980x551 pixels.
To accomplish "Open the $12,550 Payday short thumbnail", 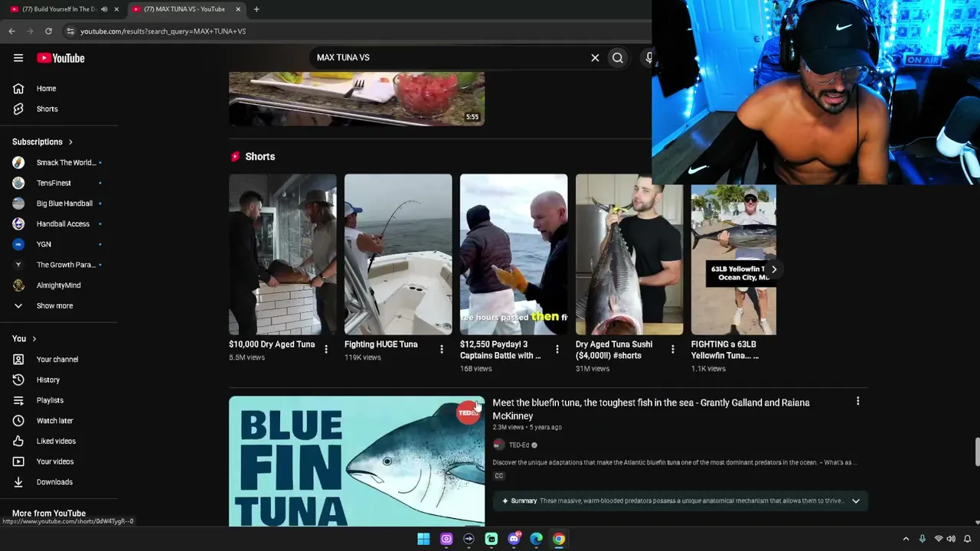I will coord(514,254).
